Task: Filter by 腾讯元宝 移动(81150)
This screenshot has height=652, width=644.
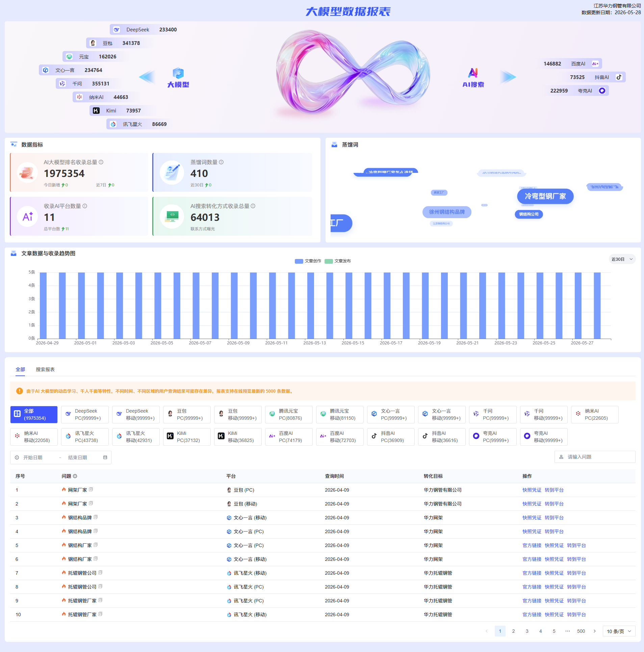Action: (x=340, y=415)
